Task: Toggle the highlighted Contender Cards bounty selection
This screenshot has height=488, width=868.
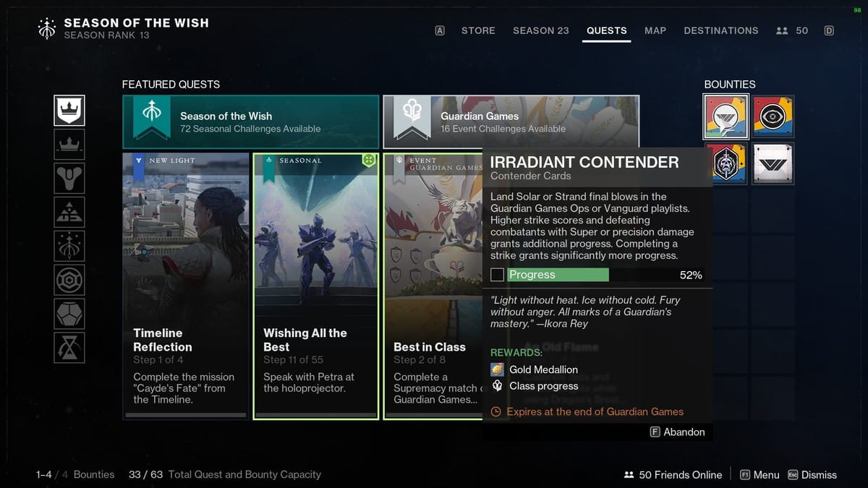Action: pos(726,116)
